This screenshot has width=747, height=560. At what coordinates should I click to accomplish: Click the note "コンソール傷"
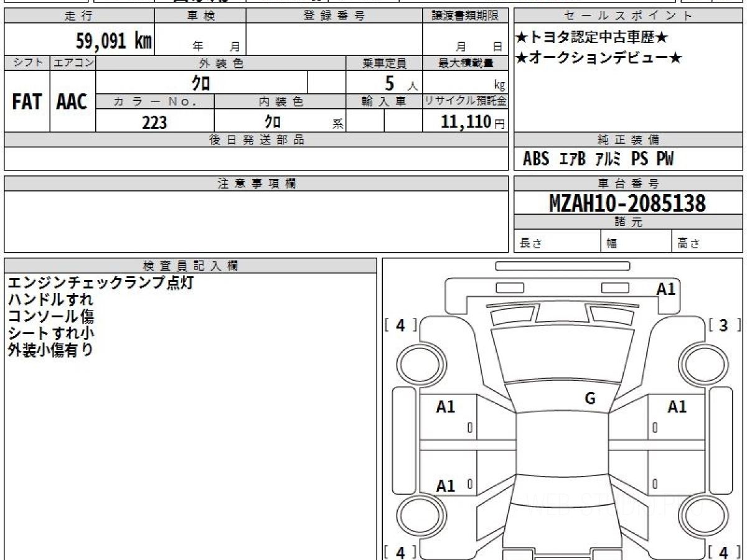click(x=50, y=316)
